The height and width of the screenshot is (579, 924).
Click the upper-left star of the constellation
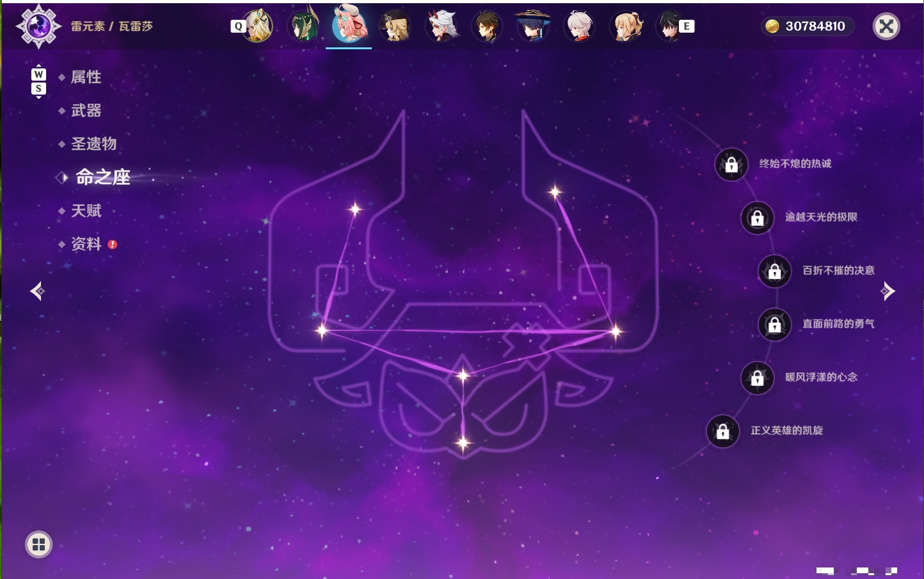click(355, 209)
